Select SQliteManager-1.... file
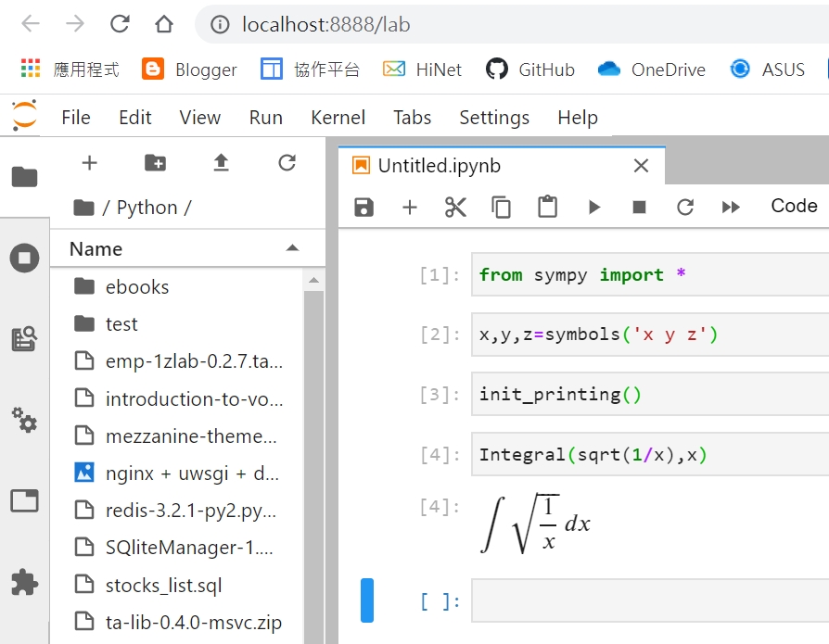This screenshot has width=829, height=644. pyautogui.click(x=177, y=548)
